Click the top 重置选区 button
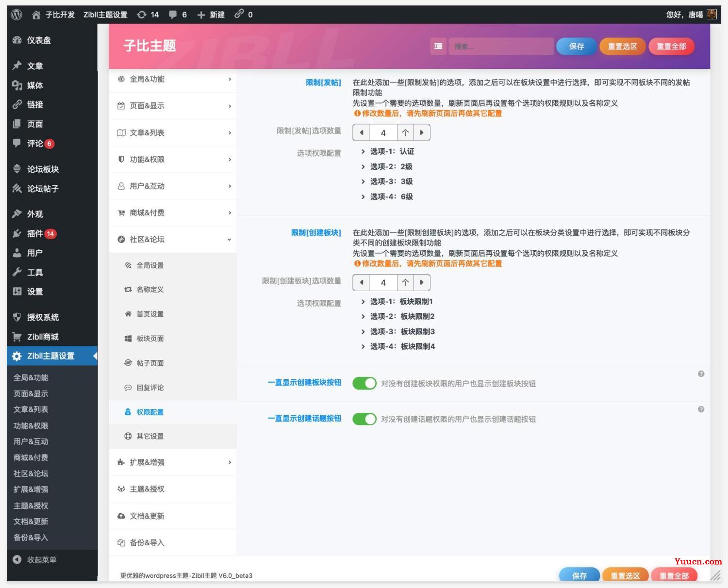The width and height of the screenshot is (728, 588). [x=622, y=46]
